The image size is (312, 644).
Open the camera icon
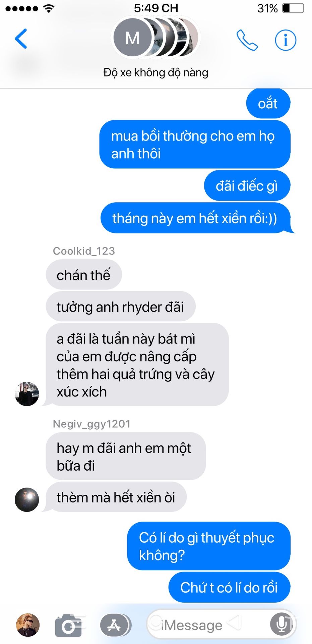(x=69, y=625)
